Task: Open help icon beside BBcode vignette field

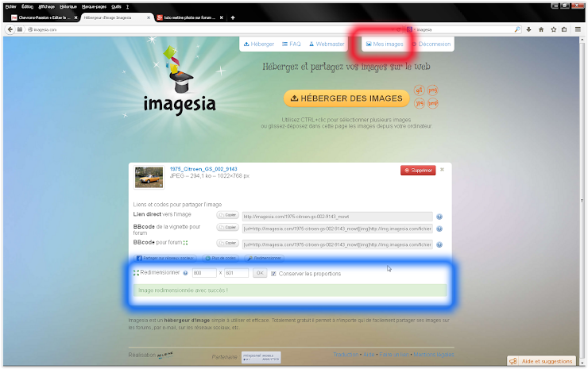Action: click(439, 229)
